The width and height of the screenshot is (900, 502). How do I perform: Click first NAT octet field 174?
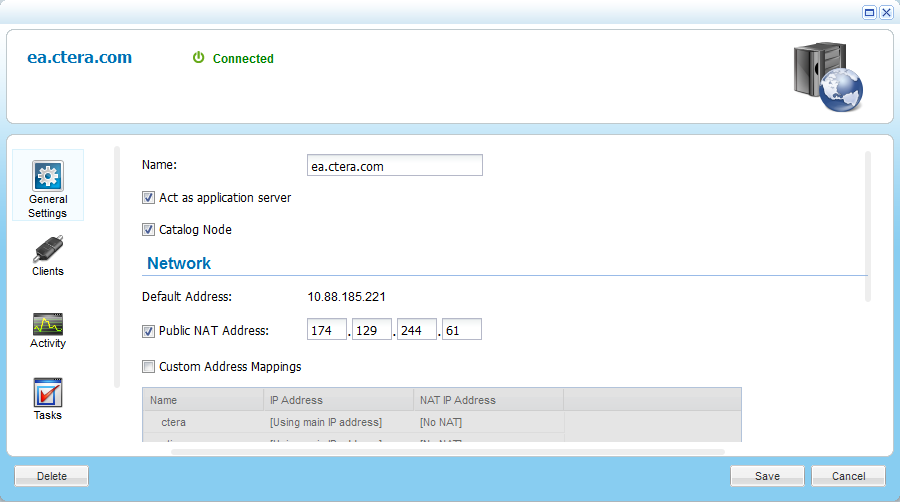point(327,329)
